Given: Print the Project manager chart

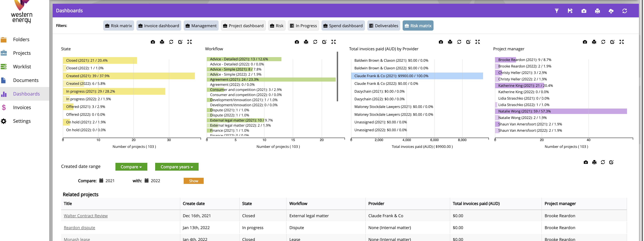Looking at the screenshot, I should (594, 42).
